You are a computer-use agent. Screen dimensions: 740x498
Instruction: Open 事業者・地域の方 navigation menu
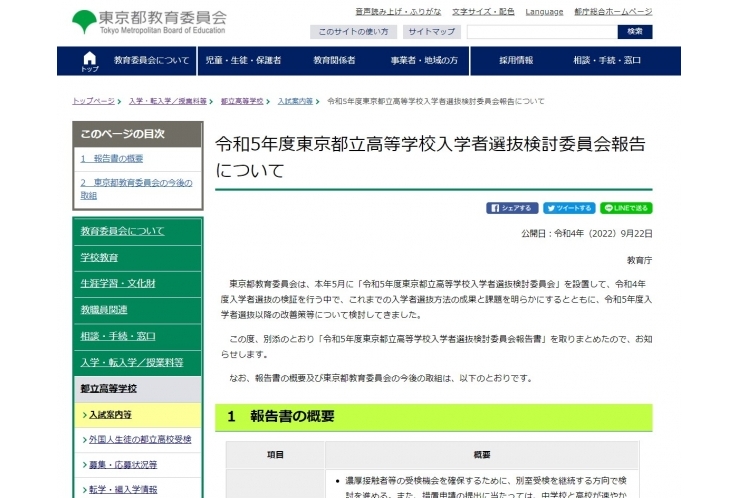click(424, 60)
